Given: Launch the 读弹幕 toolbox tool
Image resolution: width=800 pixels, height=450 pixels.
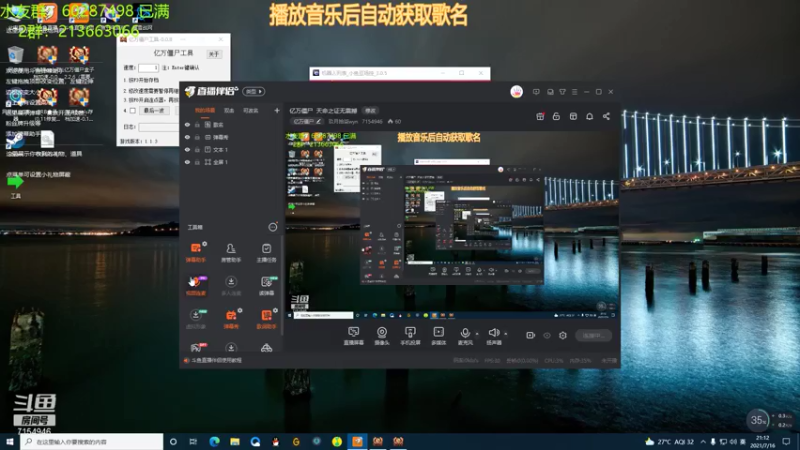Looking at the screenshot, I should coord(266,285).
